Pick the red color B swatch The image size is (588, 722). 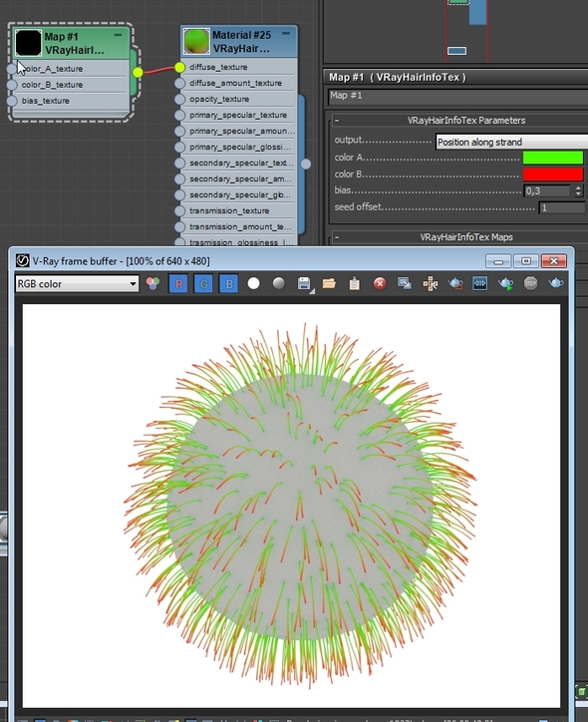coord(553,175)
